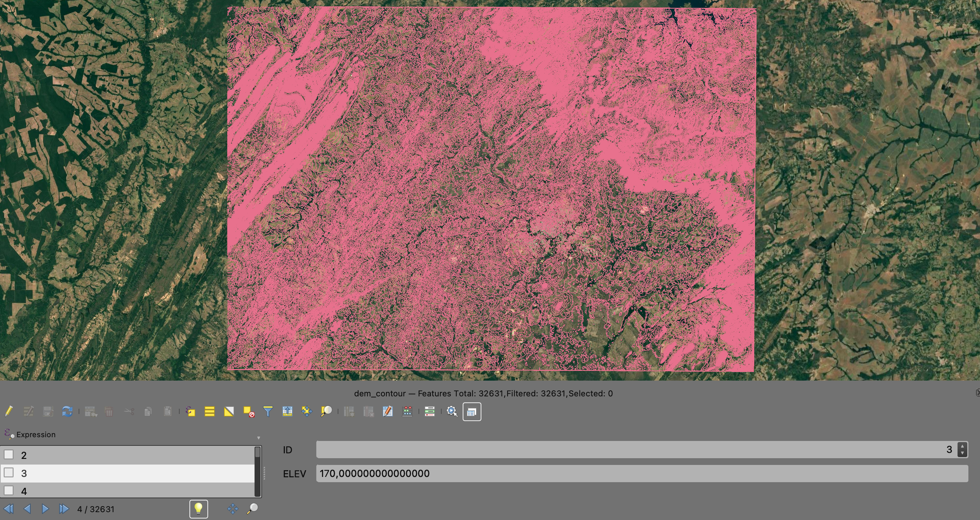980x520 pixels.
Task: Pan map to selected rows
Action: pos(307,411)
